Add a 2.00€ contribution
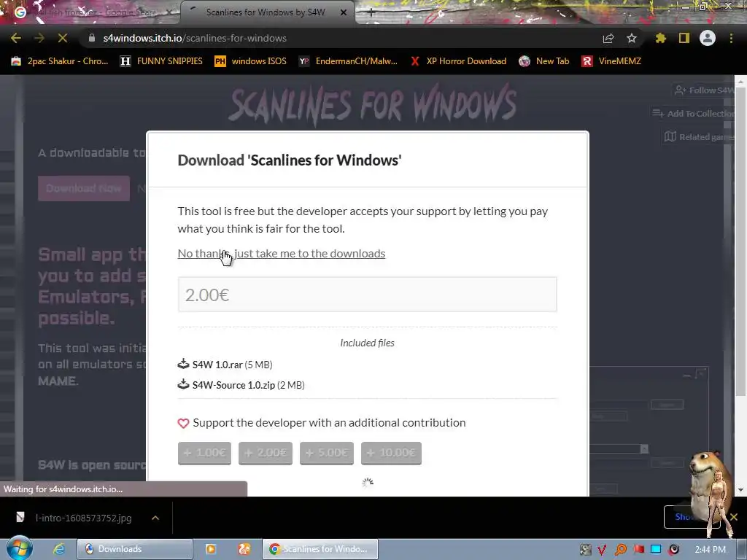The width and height of the screenshot is (747, 560). 266,453
